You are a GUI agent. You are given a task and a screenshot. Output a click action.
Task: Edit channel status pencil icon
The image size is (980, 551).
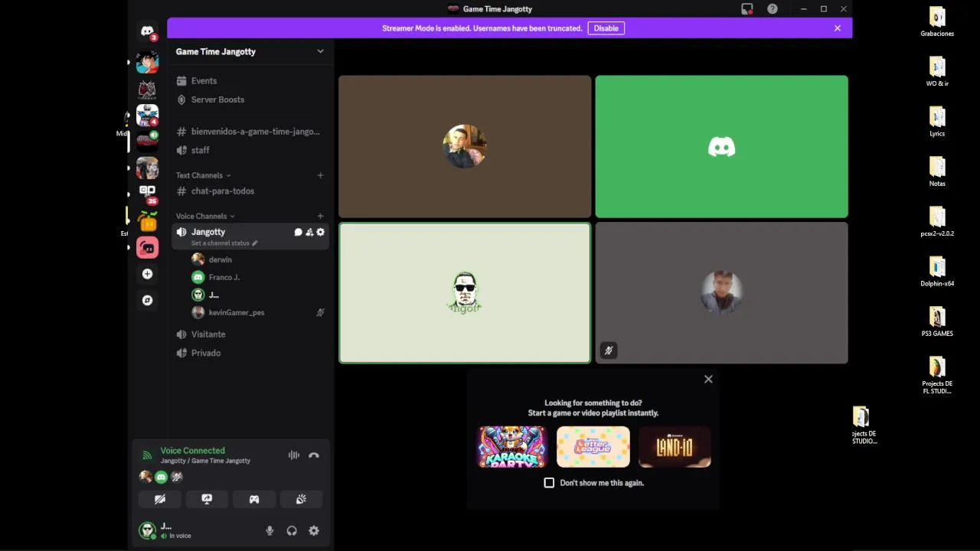[x=255, y=243]
